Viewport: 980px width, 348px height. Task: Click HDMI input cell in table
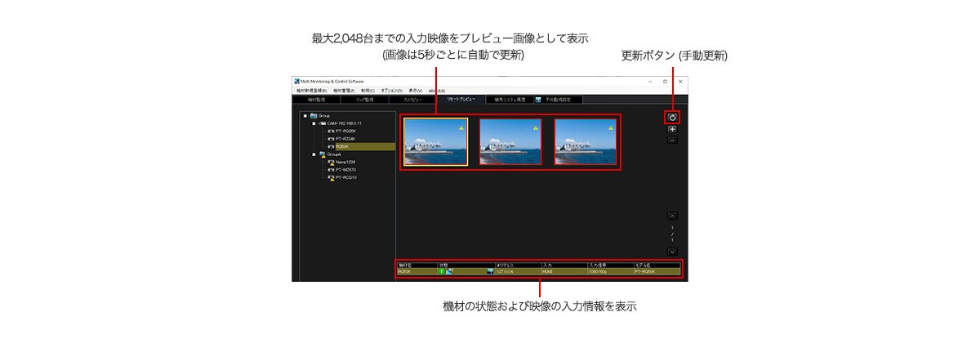pos(564,272)
